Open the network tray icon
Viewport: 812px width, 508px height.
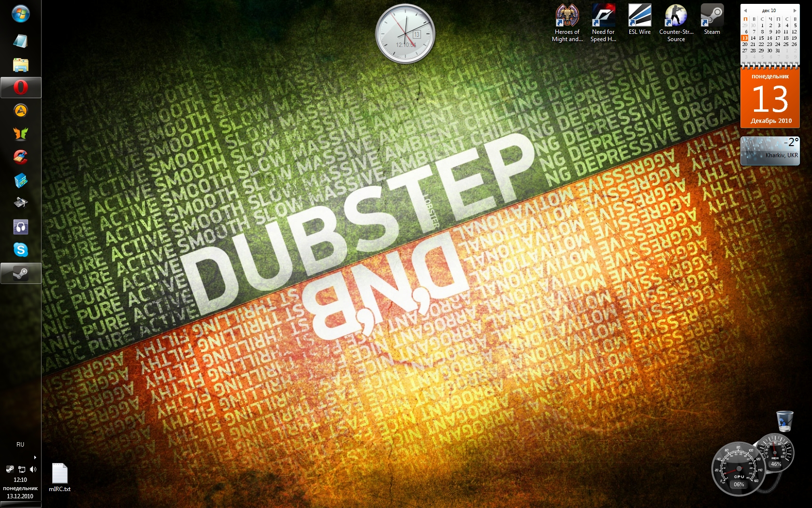pyautogui.click(x=22, y=469)
